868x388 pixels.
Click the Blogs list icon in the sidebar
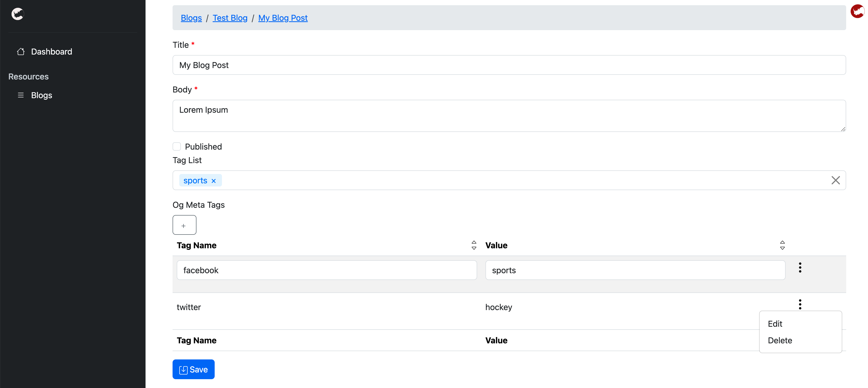21,95
